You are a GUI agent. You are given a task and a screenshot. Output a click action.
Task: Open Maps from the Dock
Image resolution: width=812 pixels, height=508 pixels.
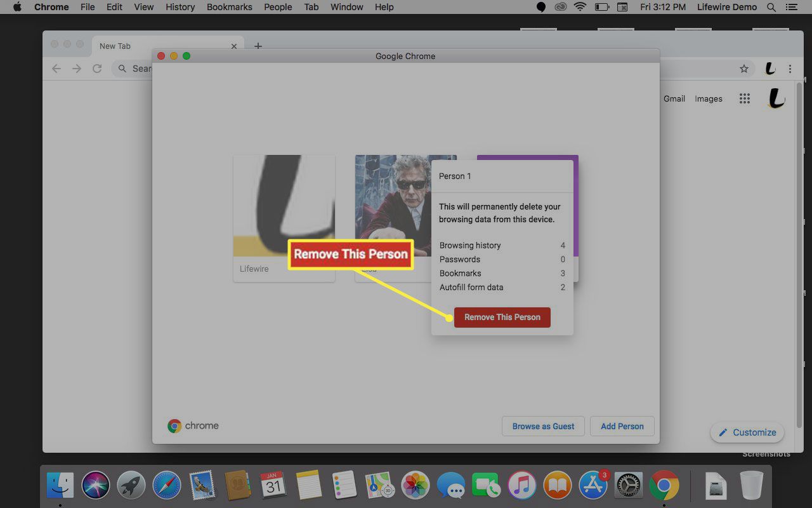coord(381,486)
